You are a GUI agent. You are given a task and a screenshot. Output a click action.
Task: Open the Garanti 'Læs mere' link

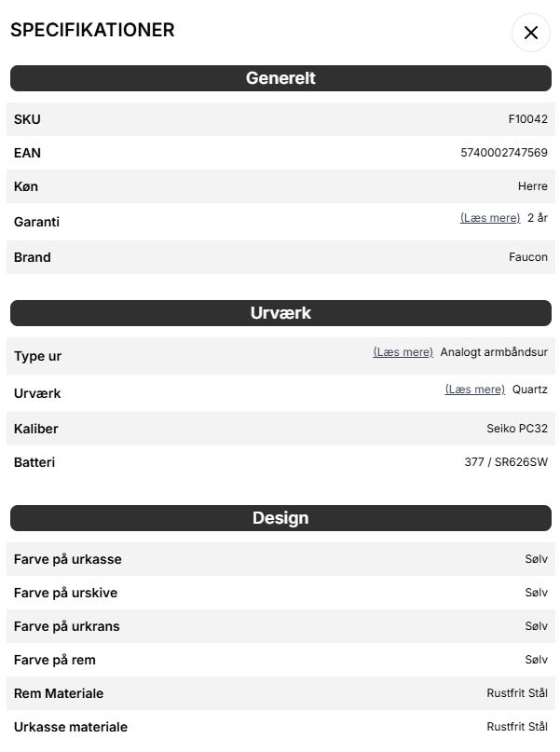[x=490, y=218]
